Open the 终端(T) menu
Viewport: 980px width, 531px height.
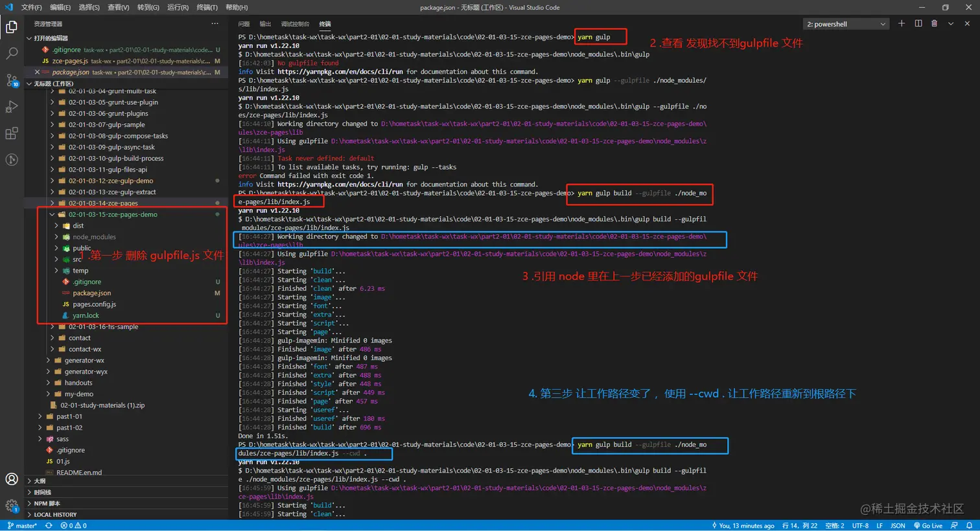[x=207, y=7]
